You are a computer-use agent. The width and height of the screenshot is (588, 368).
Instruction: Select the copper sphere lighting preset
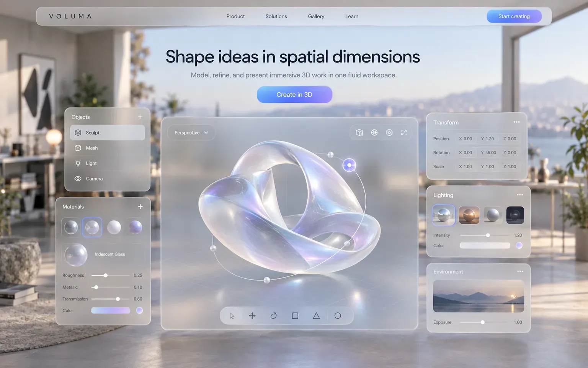[469, 215]
